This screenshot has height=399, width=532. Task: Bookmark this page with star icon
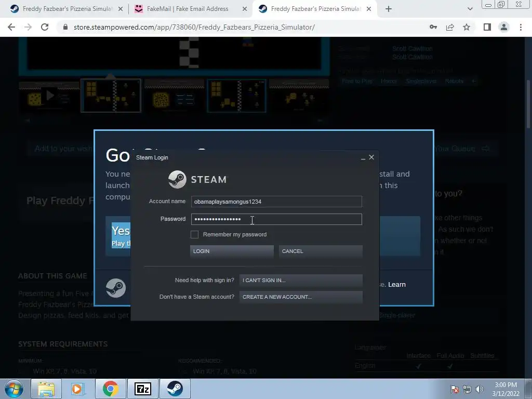[x=467, y=27]
